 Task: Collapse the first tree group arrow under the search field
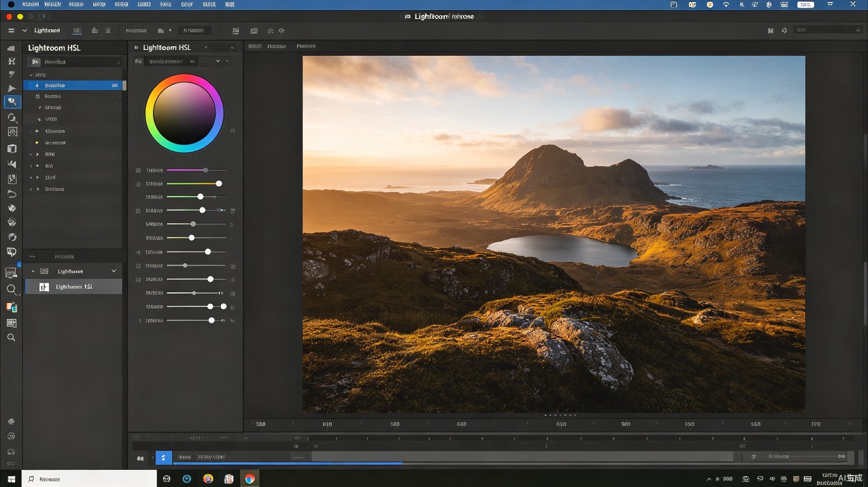click(x=30, y=75)
